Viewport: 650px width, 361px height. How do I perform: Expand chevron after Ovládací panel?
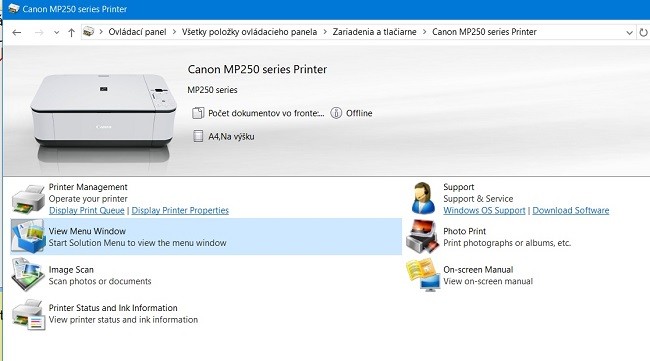[x=174, y=32]
